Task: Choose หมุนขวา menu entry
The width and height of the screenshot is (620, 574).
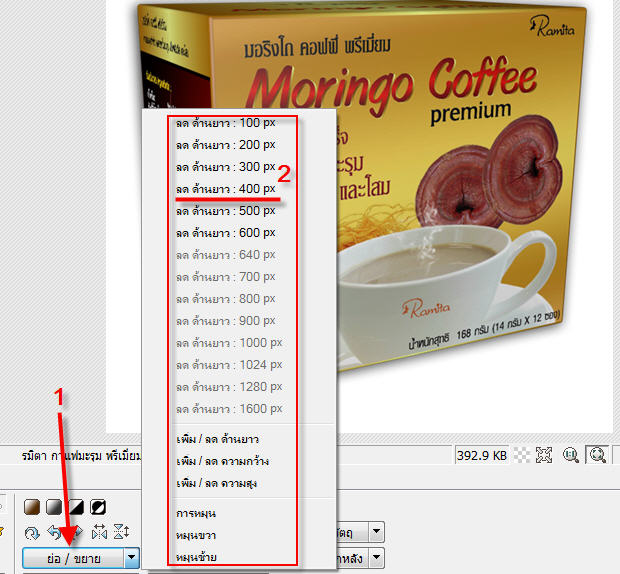Action: click(x=196, y=536)
